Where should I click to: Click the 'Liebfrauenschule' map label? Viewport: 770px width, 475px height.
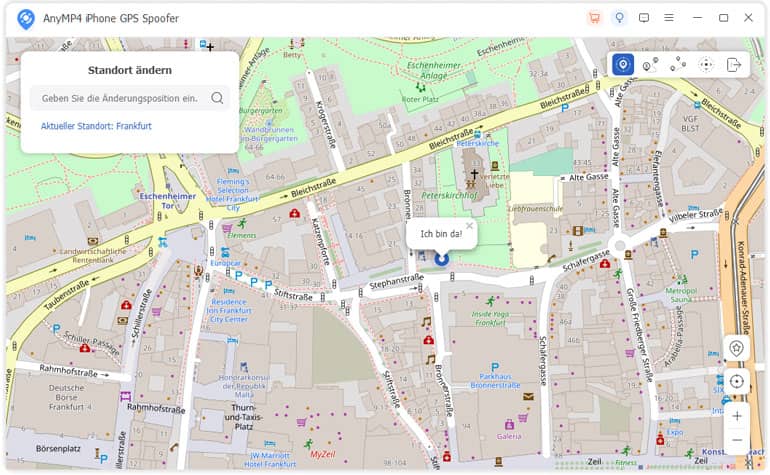tap(535, 209)
